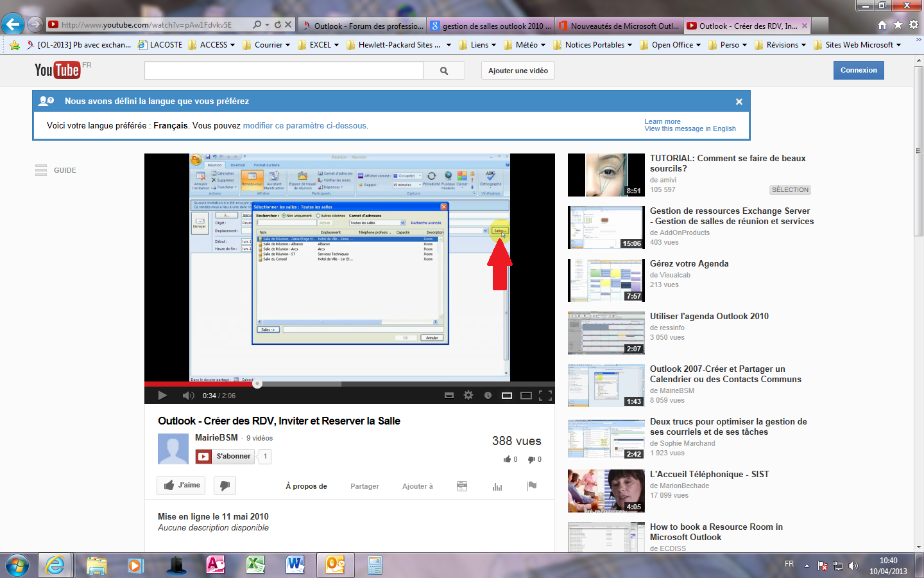
Task: Click the YouTube logo
Action: [58, 70]
